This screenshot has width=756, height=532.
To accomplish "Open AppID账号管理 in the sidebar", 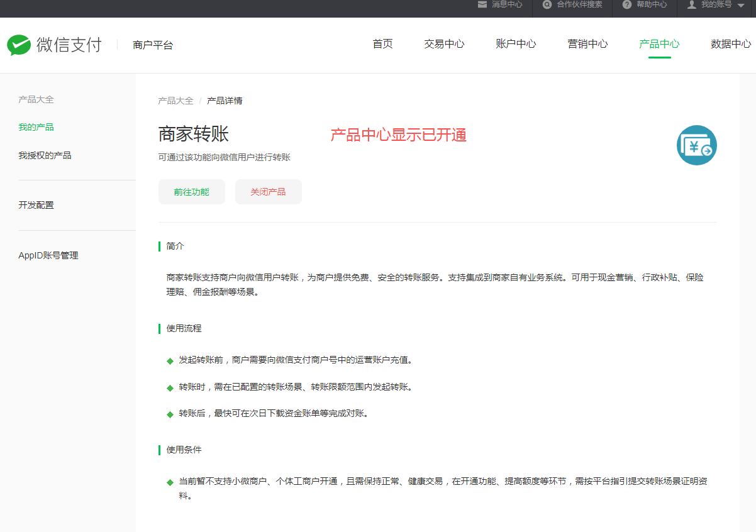I will 48,255.
